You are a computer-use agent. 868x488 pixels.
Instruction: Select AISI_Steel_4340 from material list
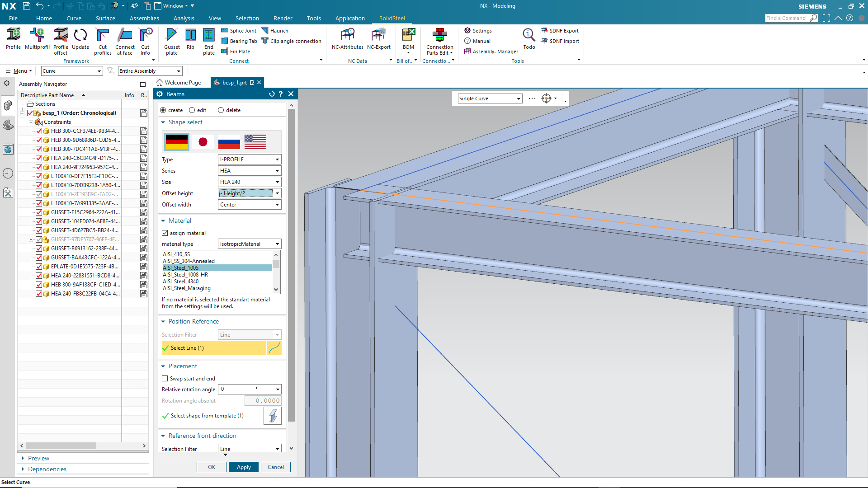tap(181, 281)
